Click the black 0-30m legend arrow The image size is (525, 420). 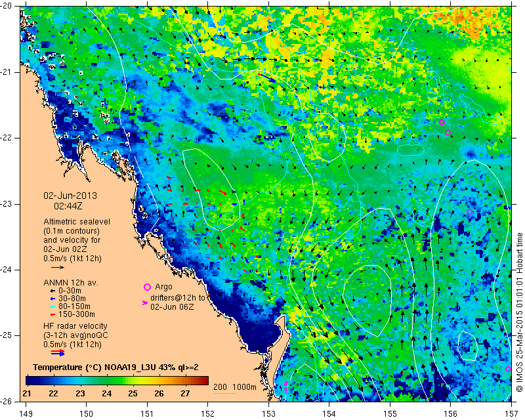coord(52,291)
